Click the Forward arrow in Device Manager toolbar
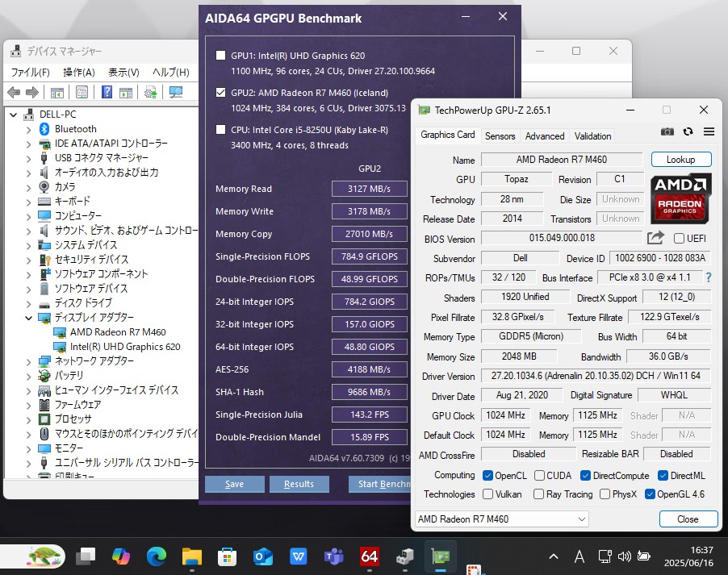 [x=32, y=93]
